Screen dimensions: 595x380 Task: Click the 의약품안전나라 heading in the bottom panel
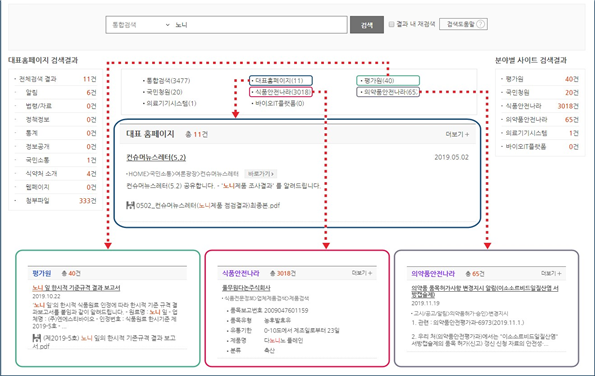433,274
